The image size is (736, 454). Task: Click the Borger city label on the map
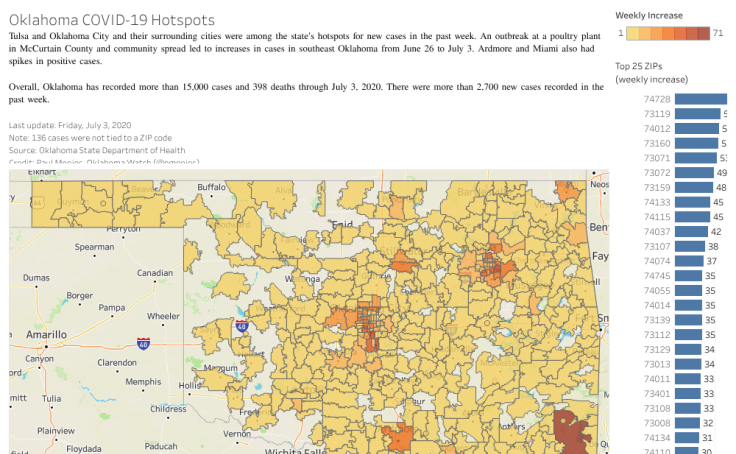click(x=79, y=296)
